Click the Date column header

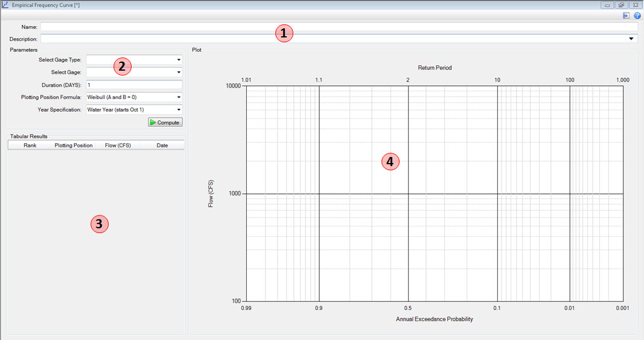[x=162, y=145]
